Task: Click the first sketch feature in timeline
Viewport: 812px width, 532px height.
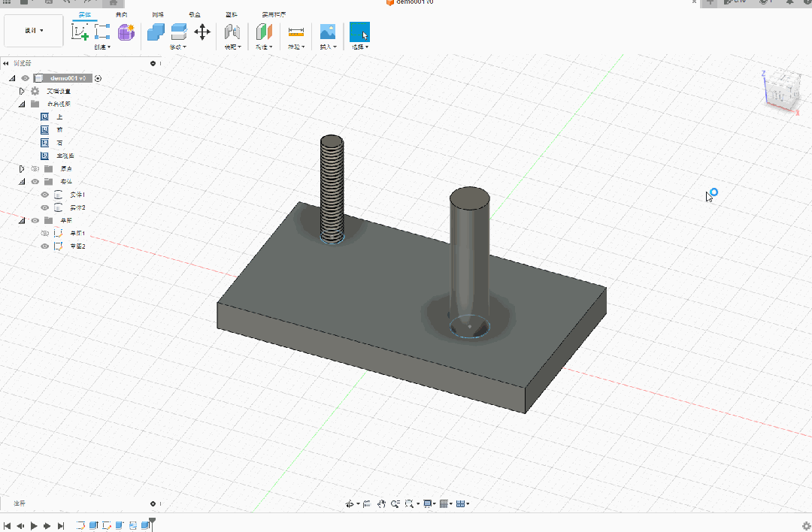Action: 80,525
